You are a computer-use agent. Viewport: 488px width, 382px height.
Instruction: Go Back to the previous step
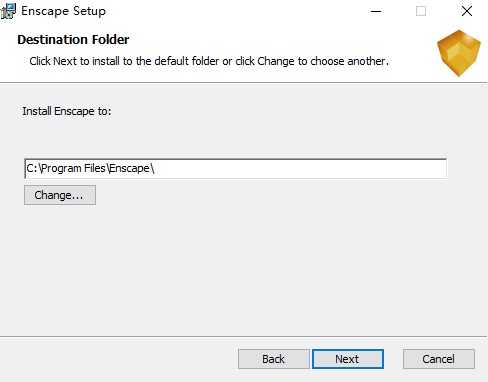click(x=274, y=359)
